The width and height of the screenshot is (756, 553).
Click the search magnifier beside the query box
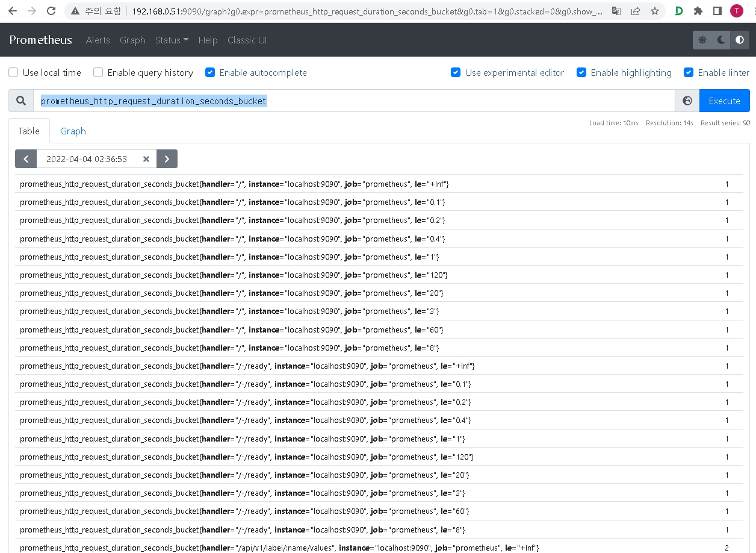click(21, 101)
